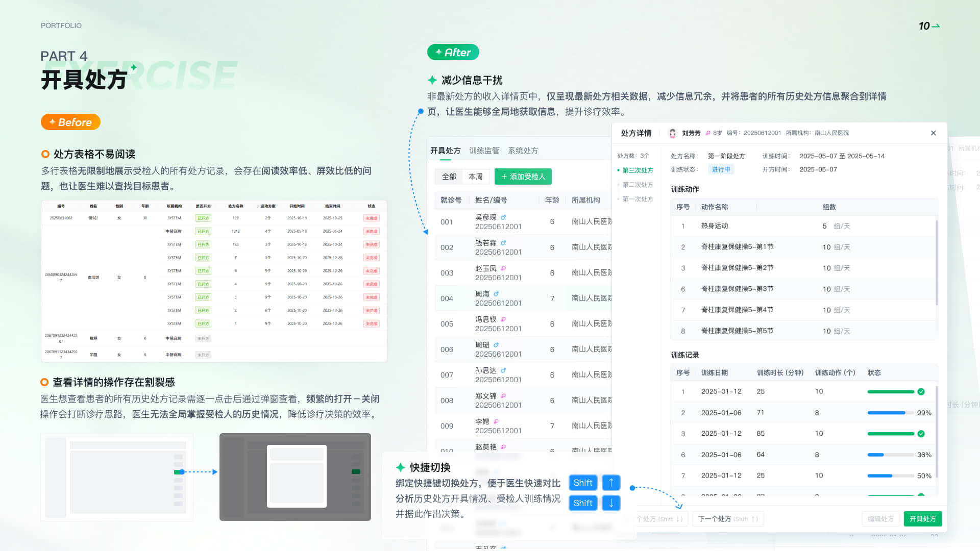The width and height of the screenshot is (980, 551).
Task: Click gender icon next to 钱若霖
Action: 503,243
